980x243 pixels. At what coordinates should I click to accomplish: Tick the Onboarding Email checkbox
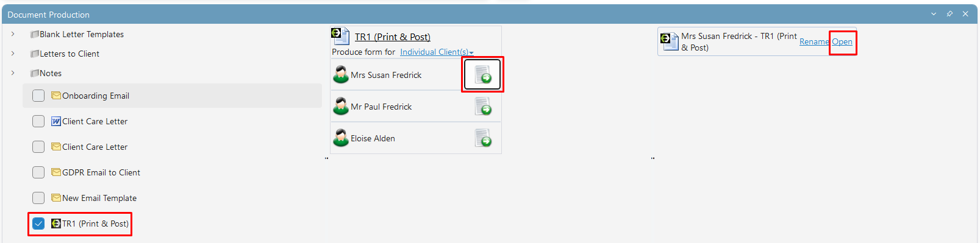[x=38, y=96]
